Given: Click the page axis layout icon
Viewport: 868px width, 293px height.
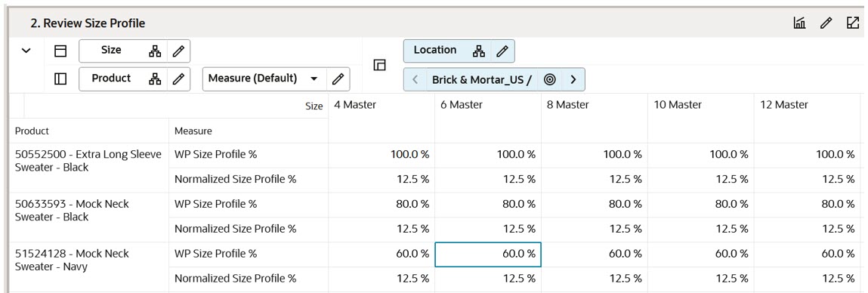Looking at the screenshot, I should [379, 65].
